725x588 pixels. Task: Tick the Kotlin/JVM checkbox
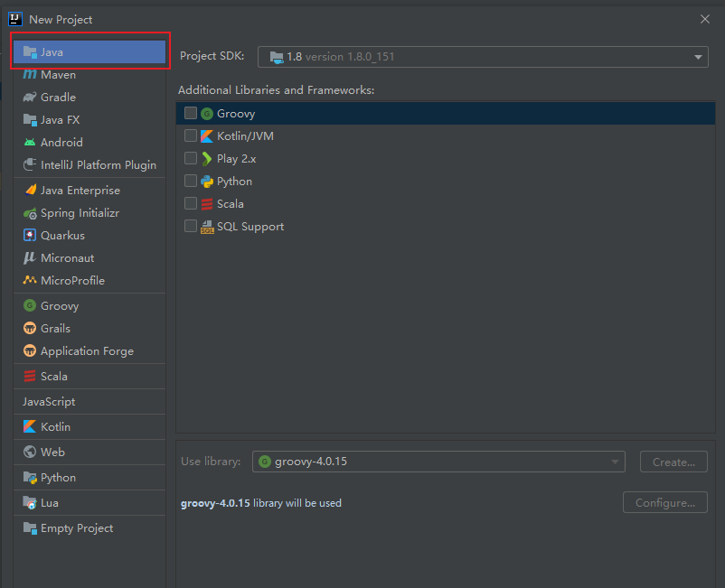tap(191, 135)
